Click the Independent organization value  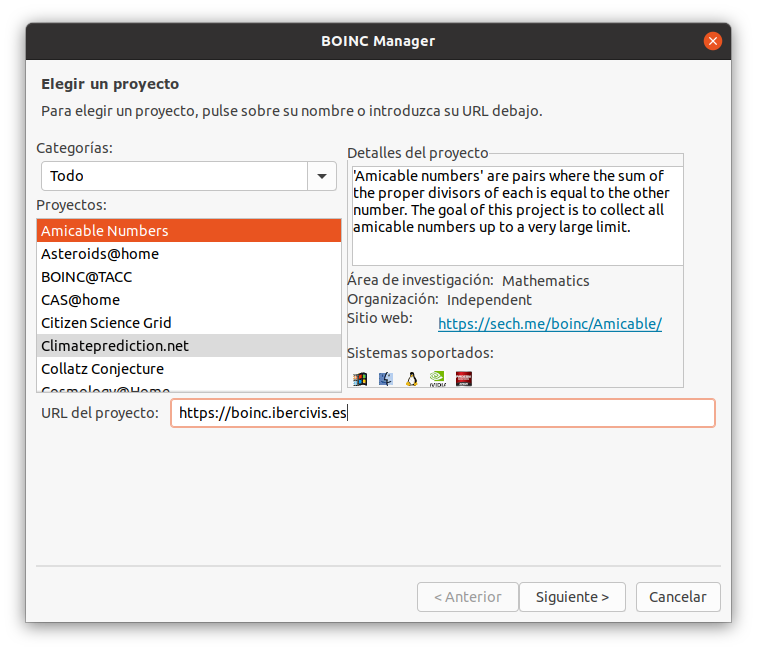coord(489,300)
